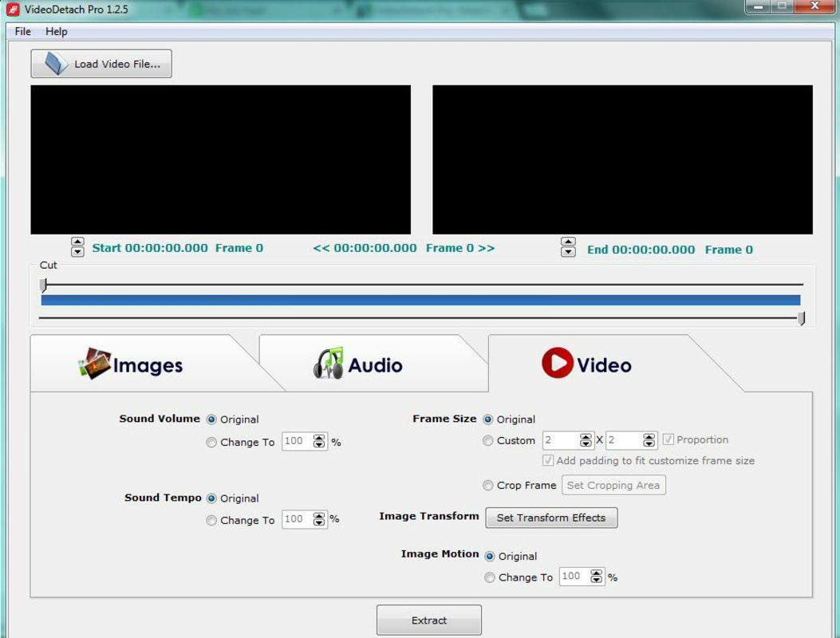The height and width of the screenshot is (638, 840).
Task: Open the Help menu
Action: 57,32
